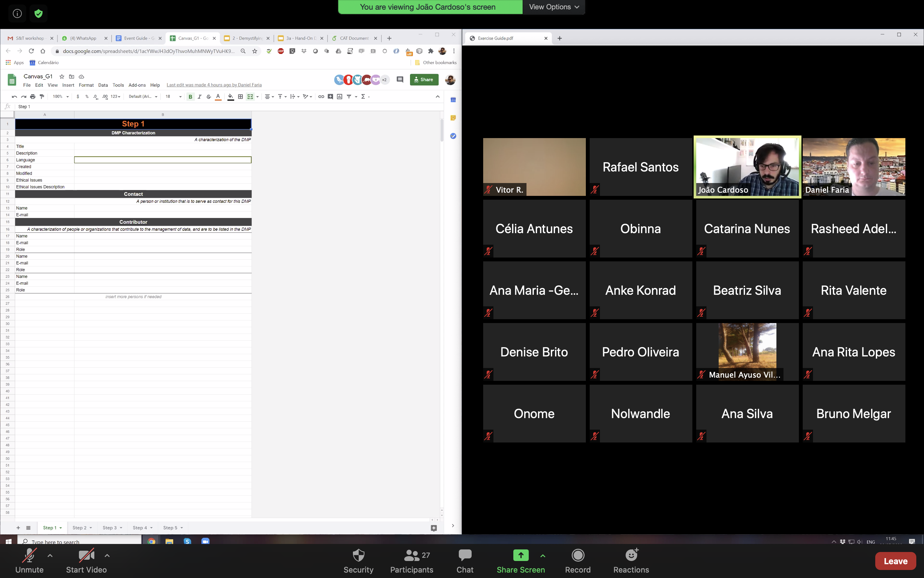The image size is (924, 578).
Task: Open the fill color picker
Action: (x=231, y=97)
